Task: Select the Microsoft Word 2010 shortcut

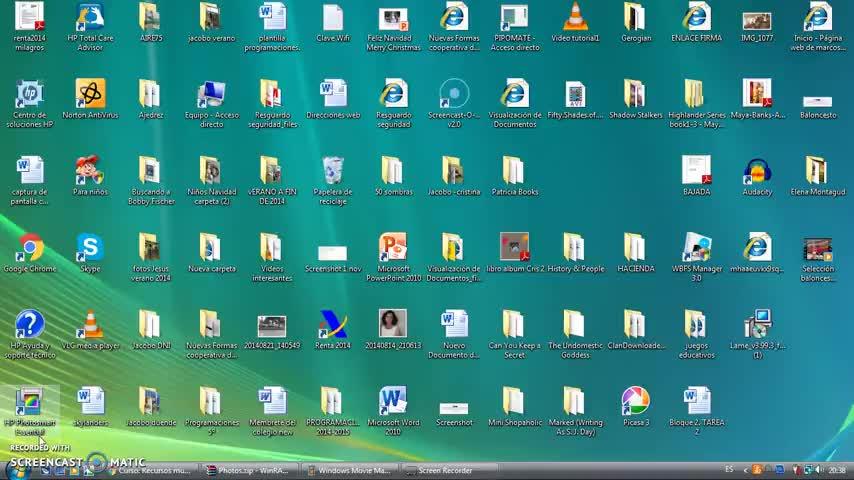Action: click(x=393, y=401)
